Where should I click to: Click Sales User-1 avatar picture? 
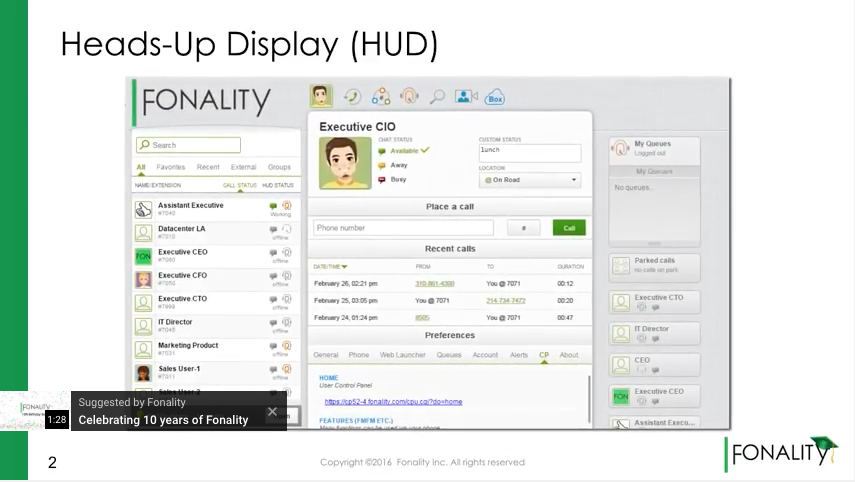click(143, 373)
